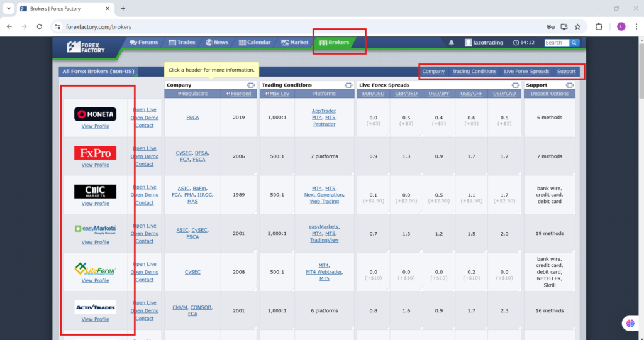The height and width of the screenshot is (340, 644).
Task: Switch to the Company view tab
Action: (433, 72)
